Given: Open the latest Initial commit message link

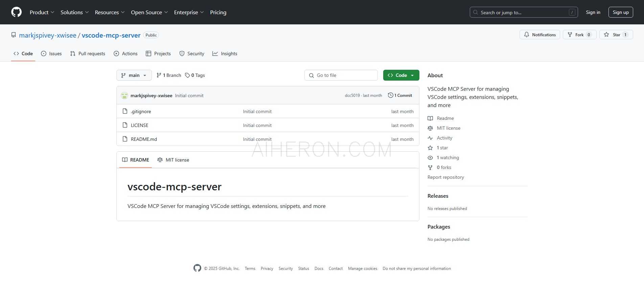Looking at the screenshot, I should [189, 95].
